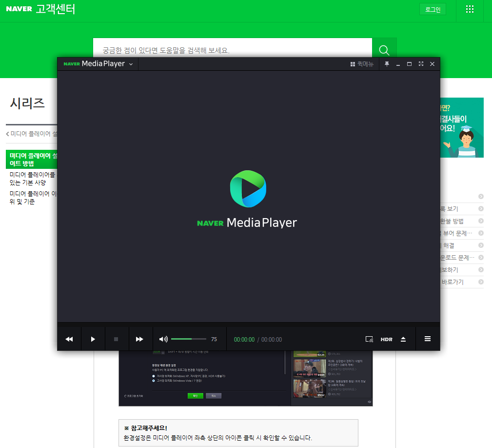Click the 시리즈 page heading

[27, 103]
